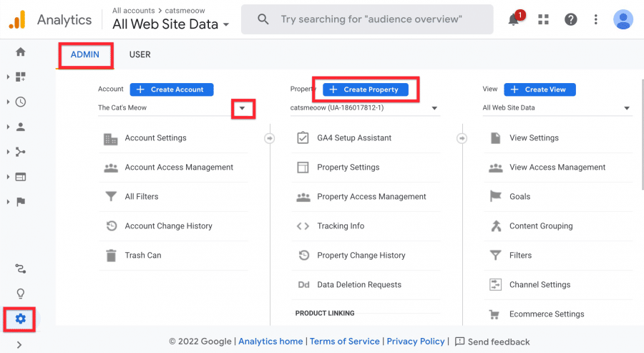
Task: Click the Home icon in left sidebar
Action: coord(21,52)
